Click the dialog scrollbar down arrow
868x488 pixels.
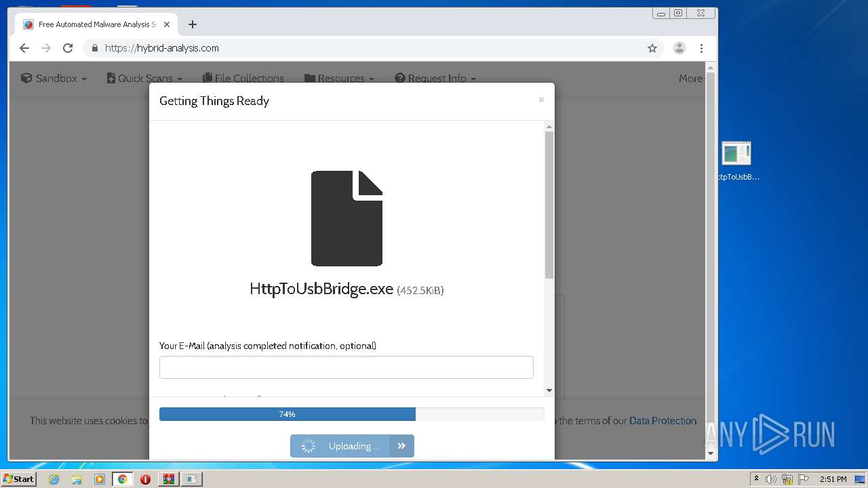coord(549,390)
